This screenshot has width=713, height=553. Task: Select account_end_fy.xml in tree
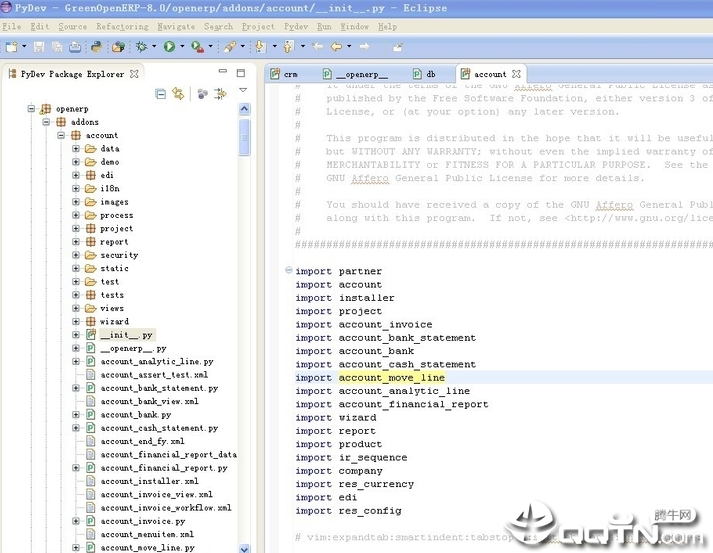click(x=142, y=441)
